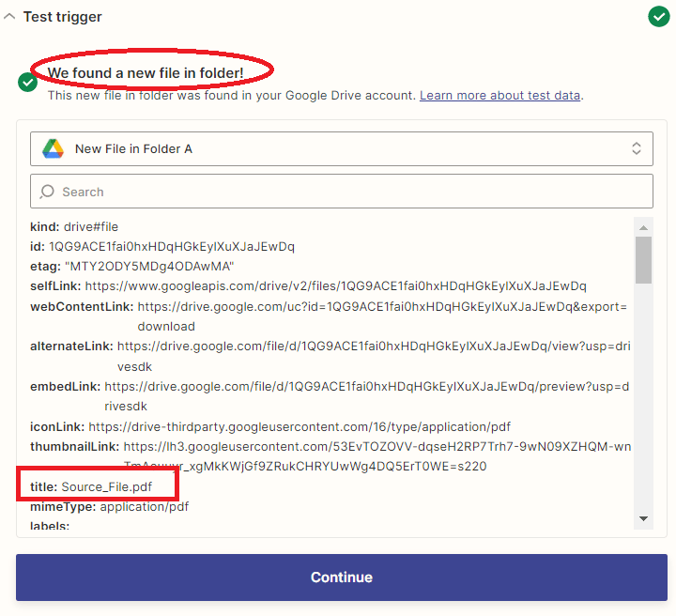Screen dimensions: 676x616
Task: Click the data panel scrollbar thumb
Action: pyautogui.click(x=643, y=259)
